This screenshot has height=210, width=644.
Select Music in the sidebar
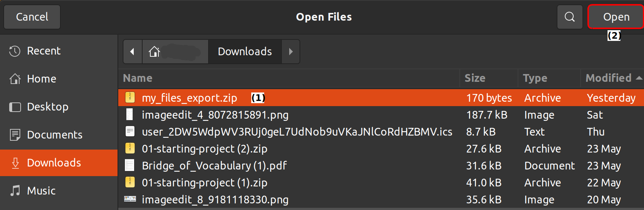pyautogui.click(x=41, y=191)
